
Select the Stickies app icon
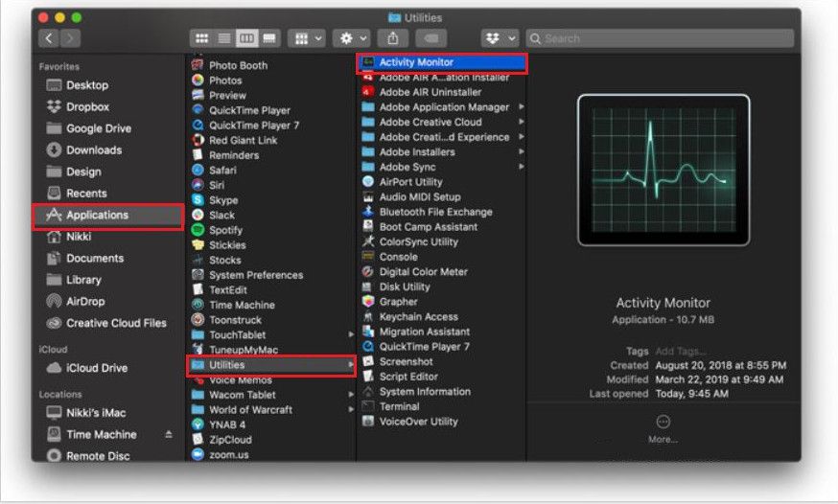pyautogui.click(x=198, y=245)
